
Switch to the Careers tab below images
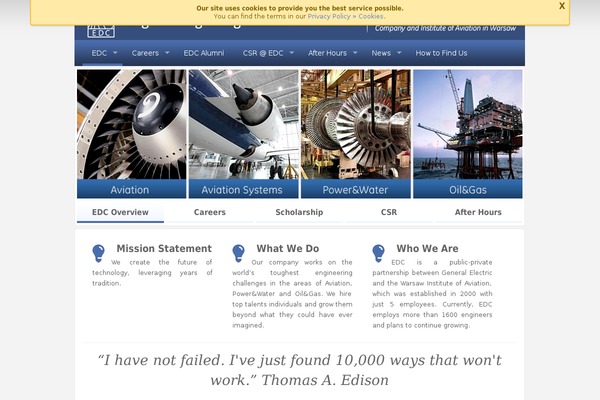pyautogui.click(x=210, y=212)
